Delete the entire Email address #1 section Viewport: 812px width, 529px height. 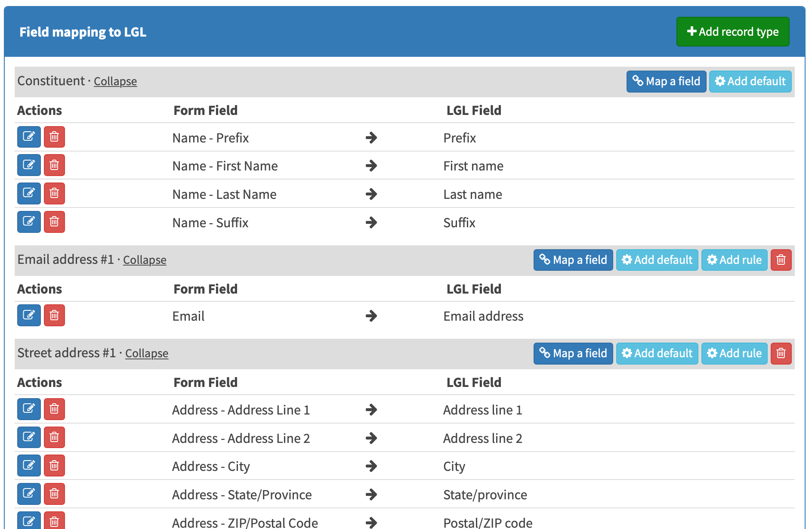coord(781,260)
